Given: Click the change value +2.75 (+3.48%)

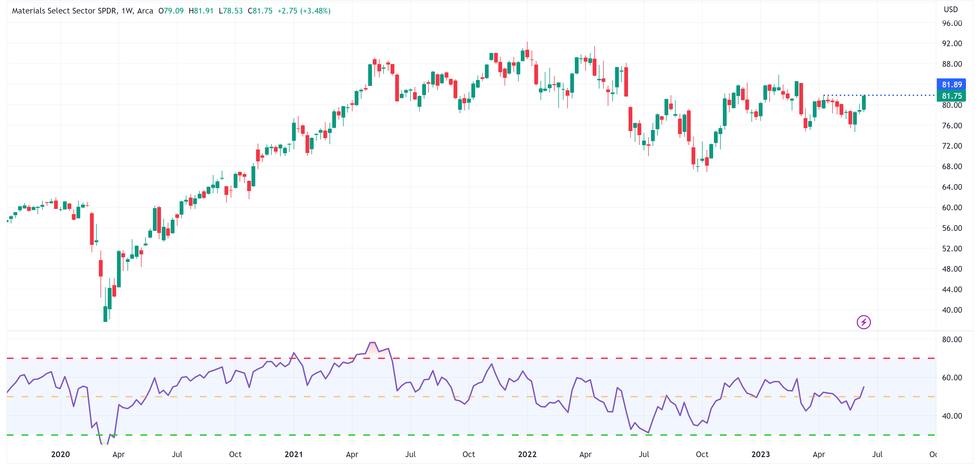Looking at the screenshot, I should (x=304, y=11).
